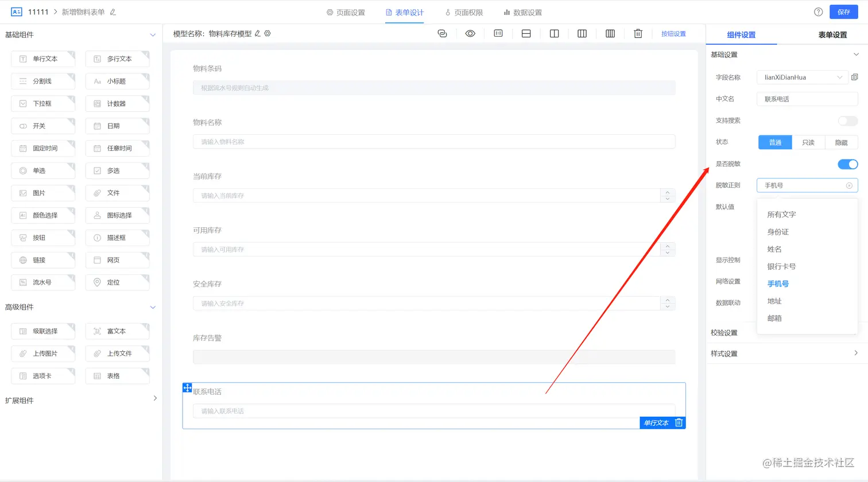Select the 下拉框 component
868x482 pixels.
pos(43,104)
